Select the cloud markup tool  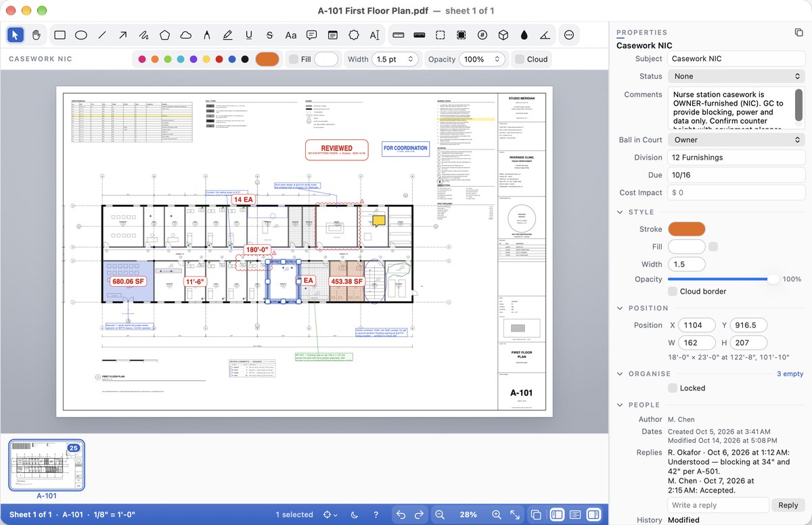pos(185,35)
